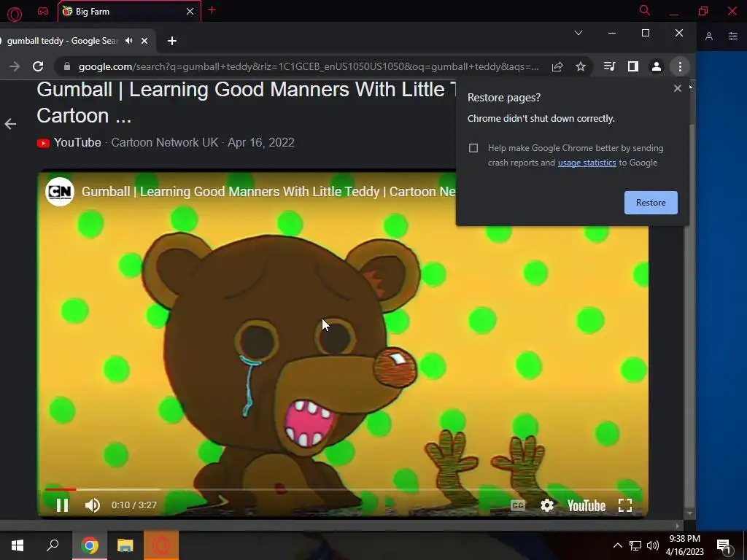This screenshot has width=747, height=560.
Task: Open the Opera account profile icon
Action: [709, 36]
